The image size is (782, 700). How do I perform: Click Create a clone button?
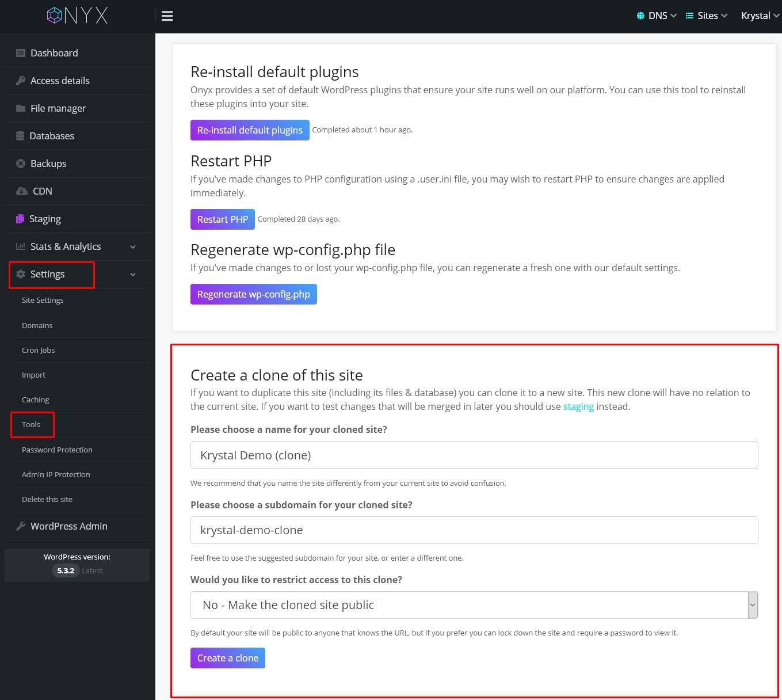click(x=228, y=658)
